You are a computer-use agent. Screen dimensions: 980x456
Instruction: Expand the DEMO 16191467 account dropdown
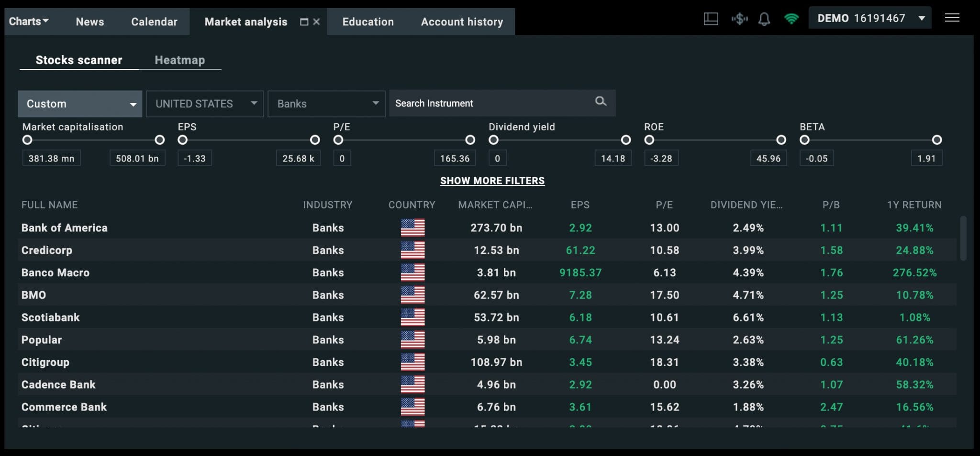[x=870, y=18]
